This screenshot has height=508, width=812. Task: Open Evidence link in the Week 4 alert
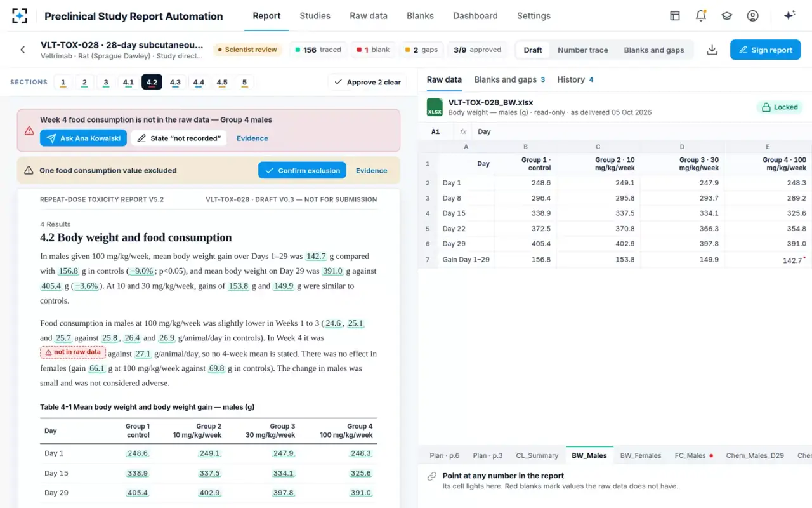252,138
